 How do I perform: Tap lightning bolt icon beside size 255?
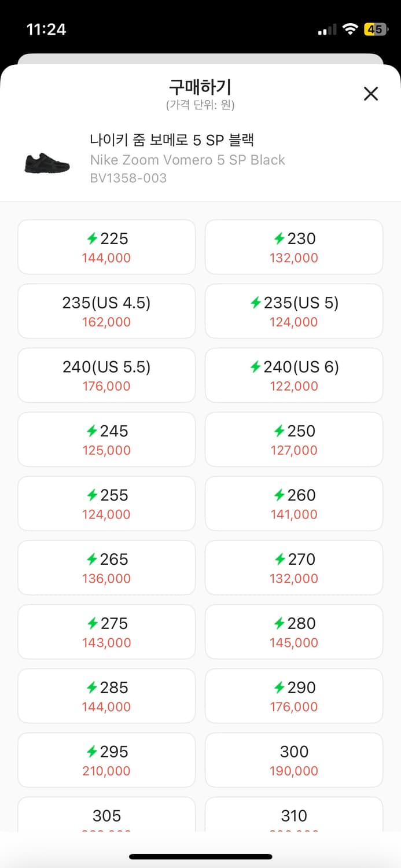click(x=91, y=495)
